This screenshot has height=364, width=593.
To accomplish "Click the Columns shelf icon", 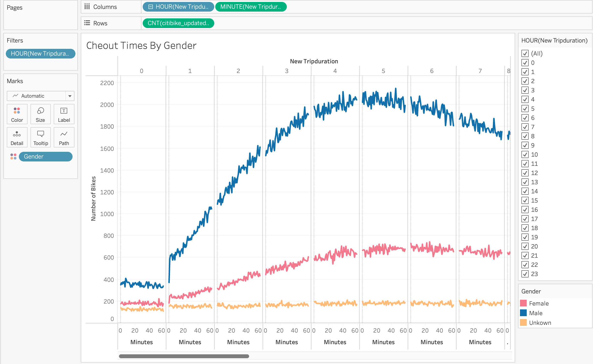I will pos(87,7).
